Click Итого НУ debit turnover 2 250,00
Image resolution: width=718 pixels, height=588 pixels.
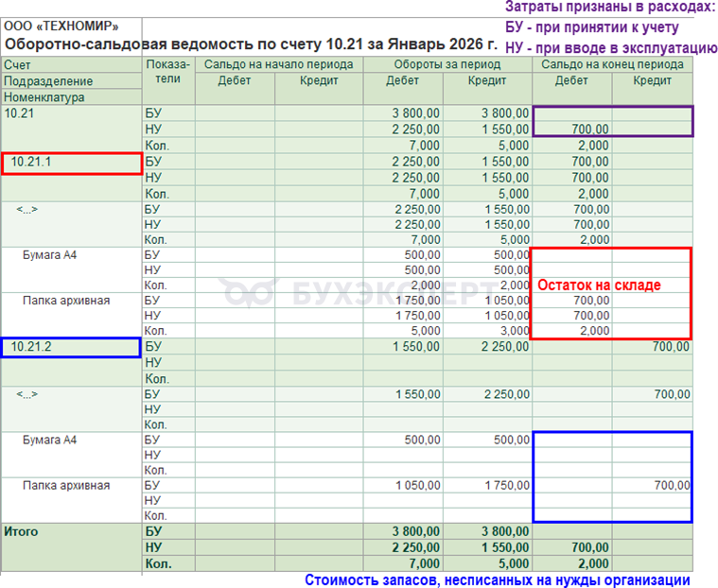[x=416, y=547]
